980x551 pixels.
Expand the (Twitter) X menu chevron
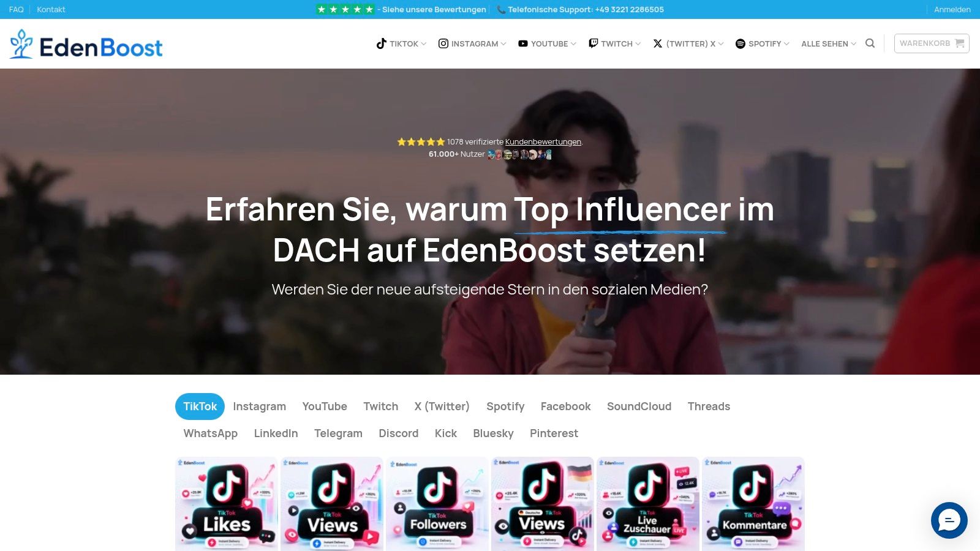[721, 43]
